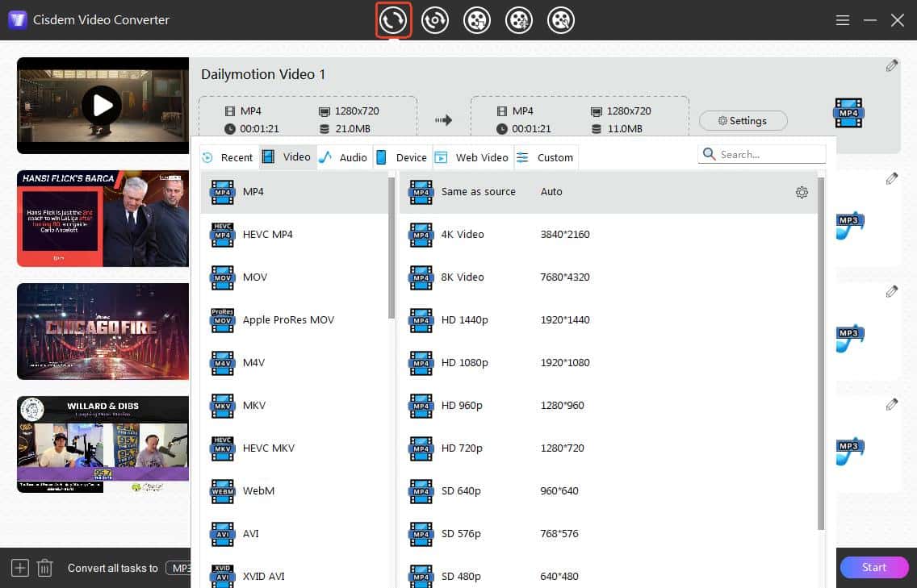Screen dimensions: 917x588
Task: Click the film reel merge icon in toolbar
Action: click(x=519, y=20)
